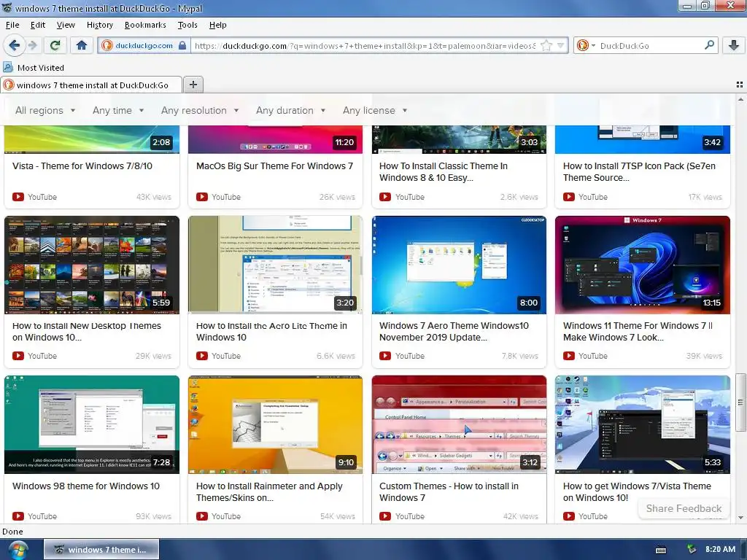Click the system tray network icon
This screenshot has height=560, width=747.
(x=692, y=550)
